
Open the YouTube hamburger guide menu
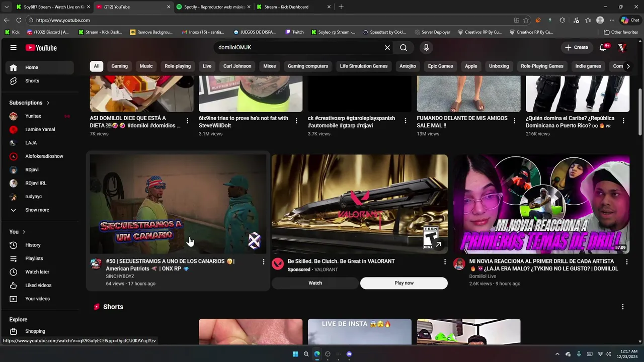tap(14, 48)
